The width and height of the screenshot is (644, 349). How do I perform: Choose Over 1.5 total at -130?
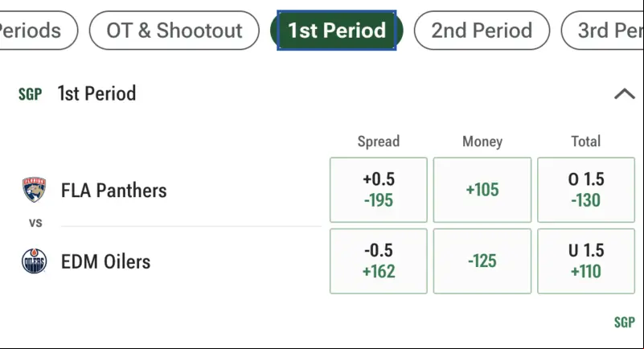[586, 190]
